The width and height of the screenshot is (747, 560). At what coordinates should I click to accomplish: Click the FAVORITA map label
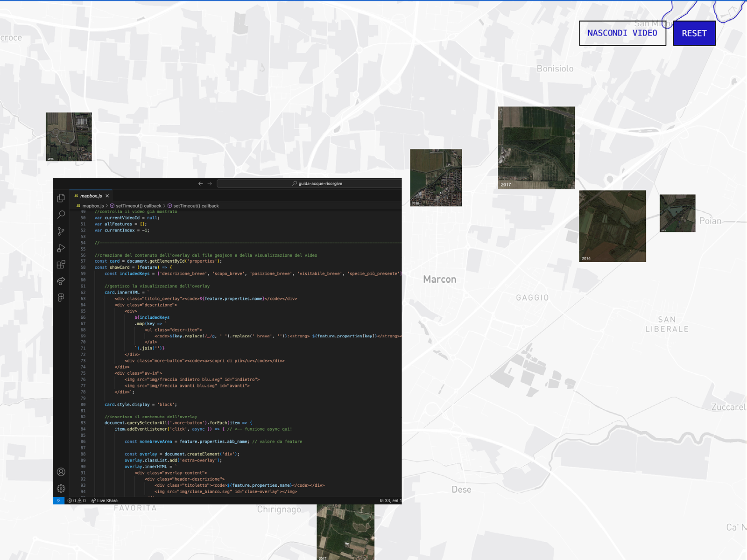coord(135,508)
